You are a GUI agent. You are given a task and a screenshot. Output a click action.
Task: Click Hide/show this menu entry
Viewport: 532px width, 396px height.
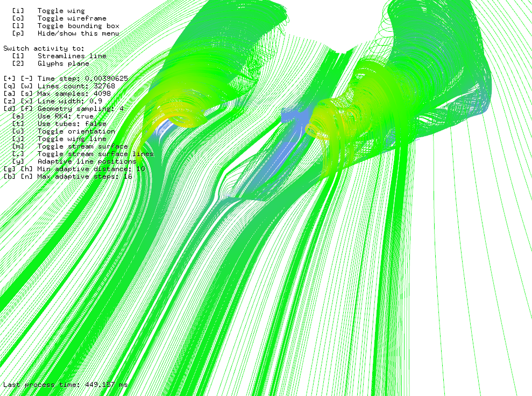78,33
